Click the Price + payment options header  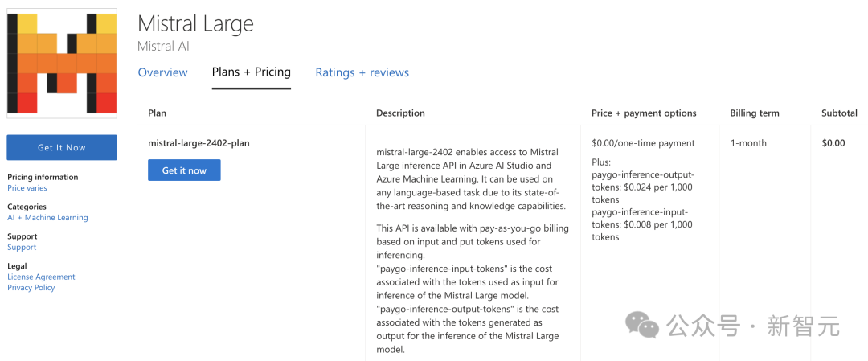(x=644, y=113)
